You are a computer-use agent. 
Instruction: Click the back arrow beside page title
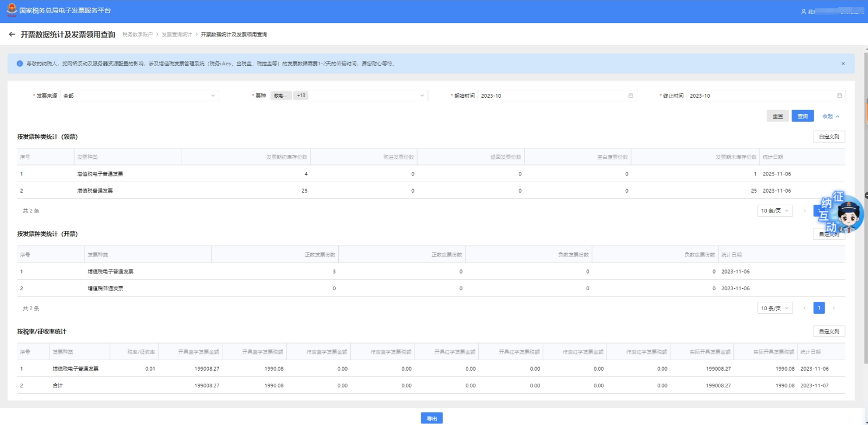coord(12,34)
